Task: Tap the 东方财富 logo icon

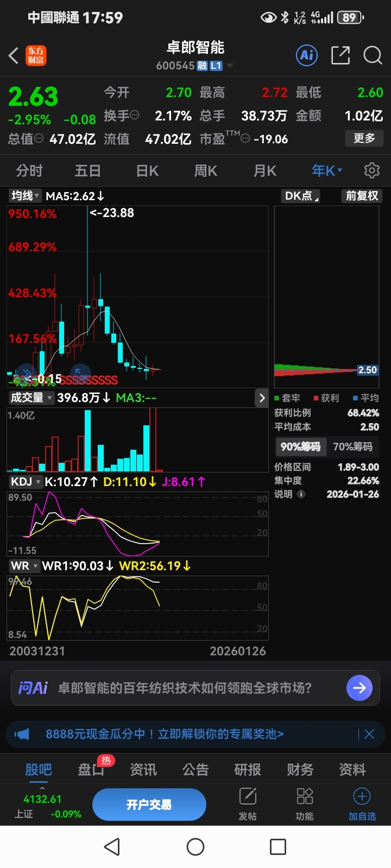Action: (36, 55)
